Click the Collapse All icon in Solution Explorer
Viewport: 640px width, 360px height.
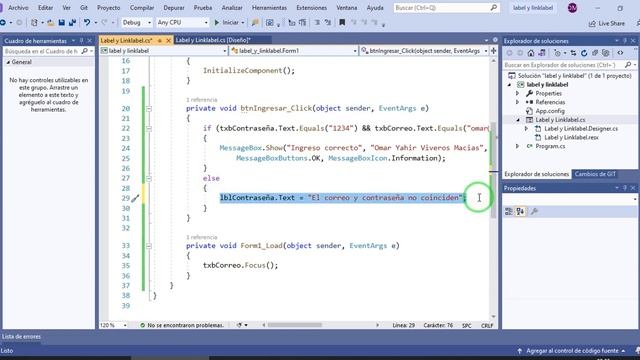point(595,53)
